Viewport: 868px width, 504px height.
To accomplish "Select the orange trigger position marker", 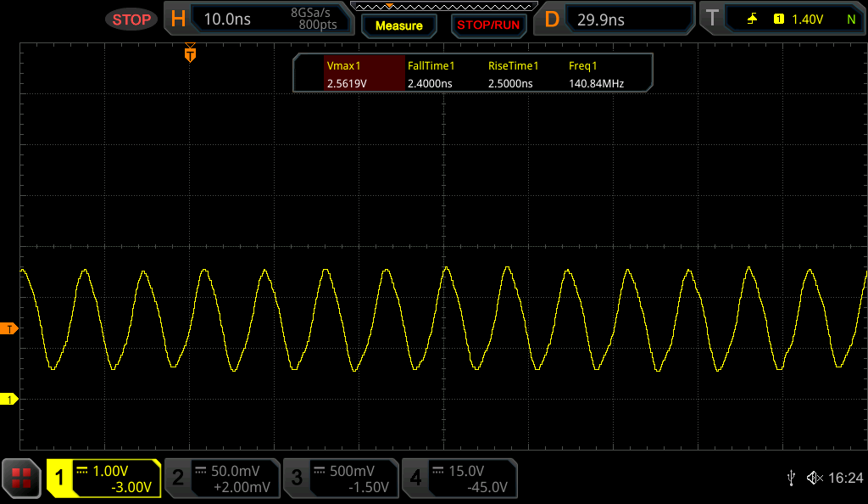I will pos(190,53).
